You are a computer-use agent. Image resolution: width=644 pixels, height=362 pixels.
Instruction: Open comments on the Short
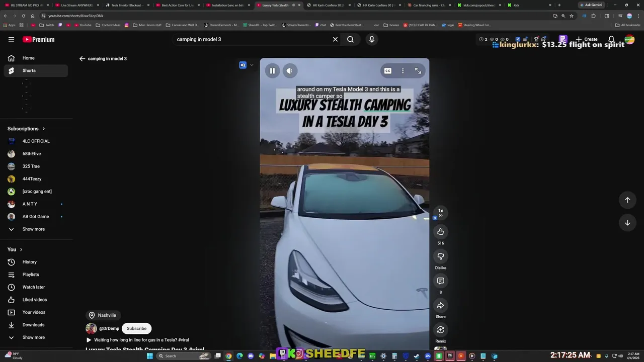[x=440, y=281]
